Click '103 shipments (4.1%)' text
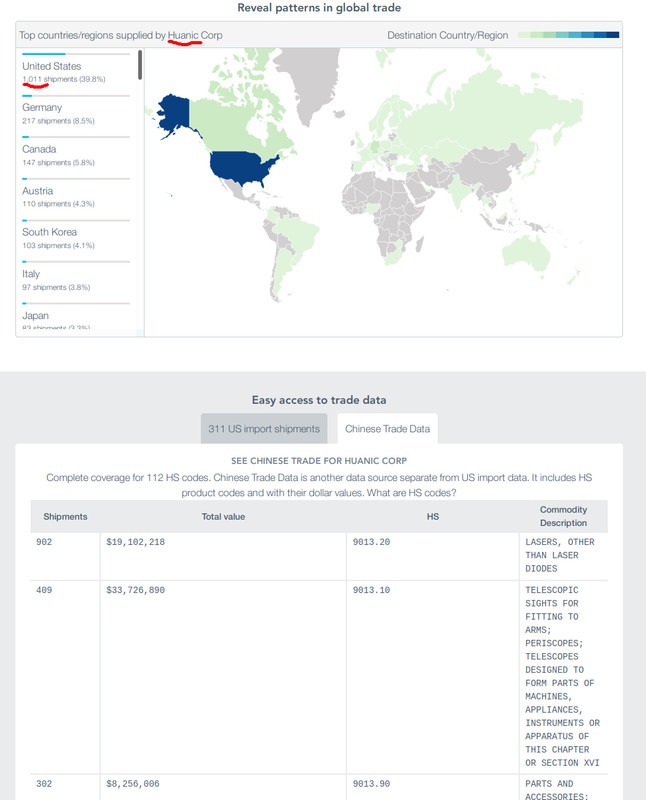The image size is (646, 800). tap(58, 245)
